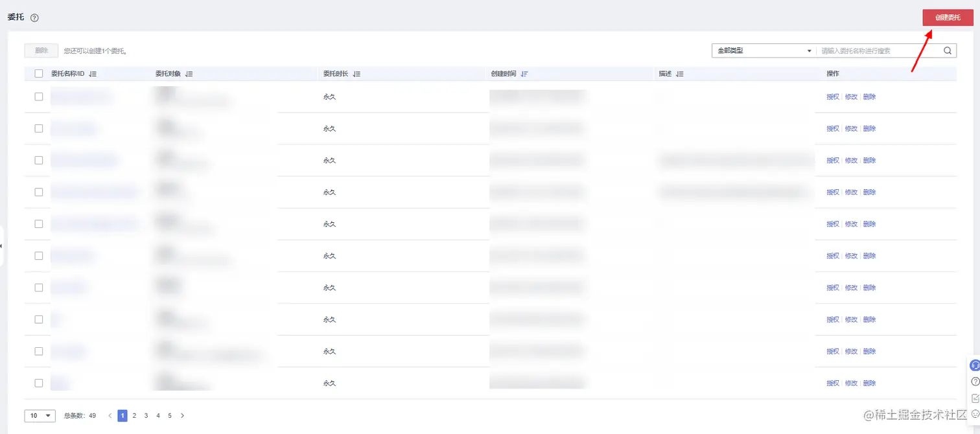Go to page 2 in pagination
Viewport: 980px width, 434px height.
134,416
